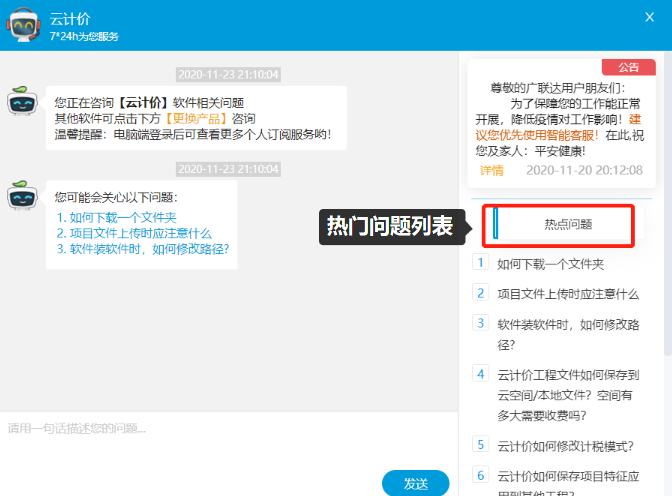Select chat suggestion 如何下载一个文件夹
The height and width of the screenshot is (496, 672).
tap(116, 217)
